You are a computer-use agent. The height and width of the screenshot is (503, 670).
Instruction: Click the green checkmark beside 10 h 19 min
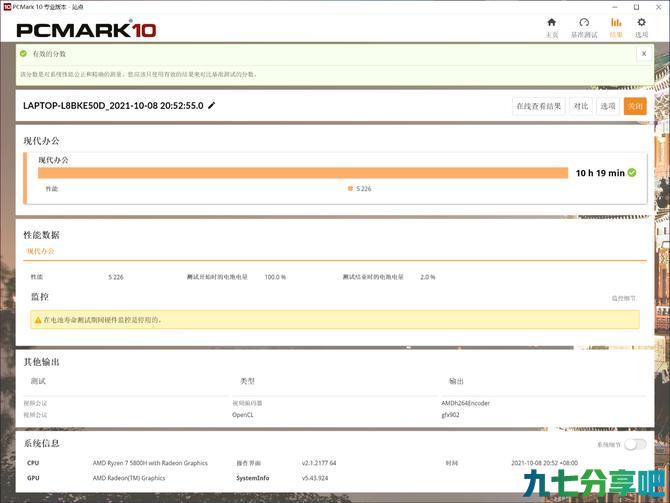click(632, 173)
